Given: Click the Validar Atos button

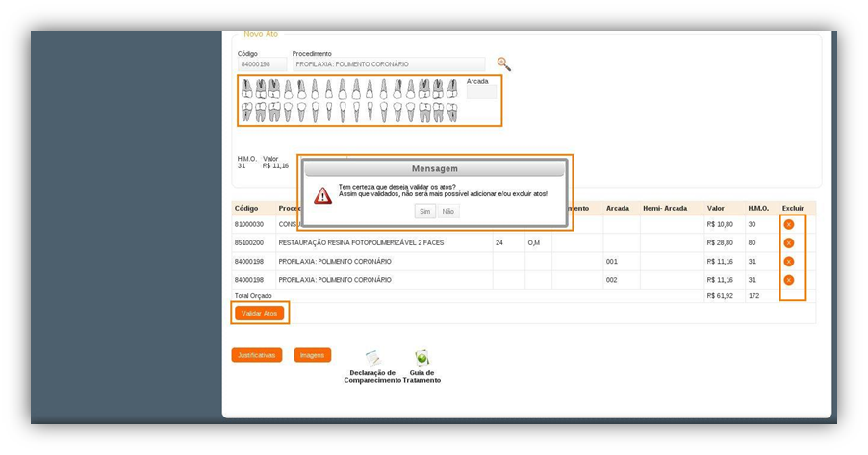Looking at the screenshot, I should (x=259, y=314).
